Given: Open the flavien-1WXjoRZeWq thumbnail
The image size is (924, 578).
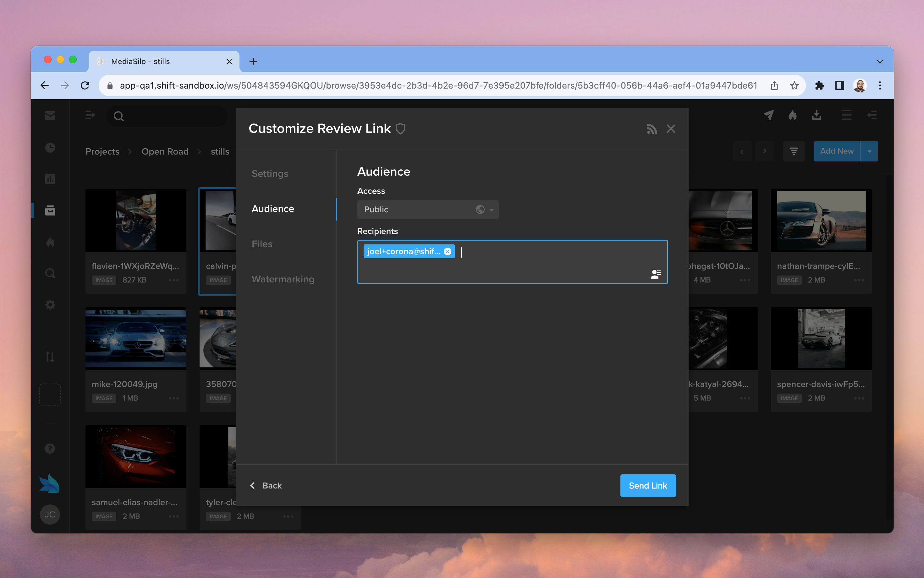Looking at the screenshot, I should coord(136,221).
